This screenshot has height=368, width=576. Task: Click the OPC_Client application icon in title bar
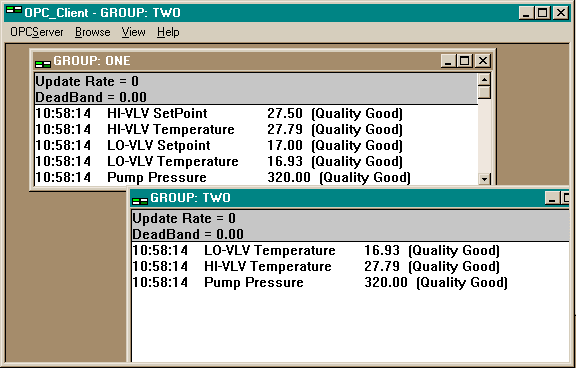tap(14, 11)
